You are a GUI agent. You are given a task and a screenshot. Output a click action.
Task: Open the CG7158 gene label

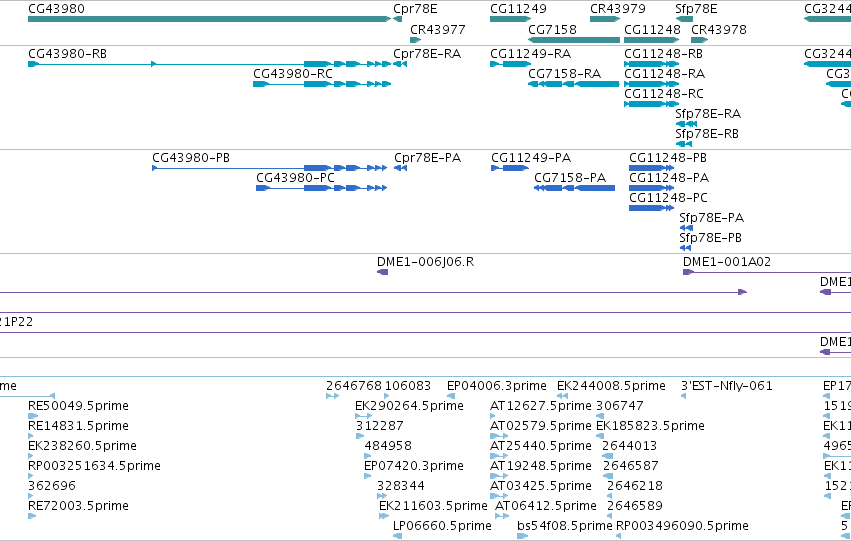coord(552,29)
